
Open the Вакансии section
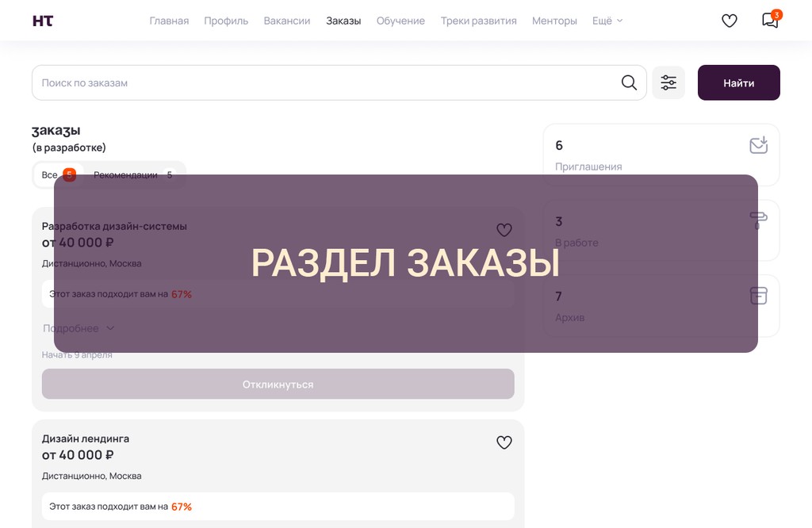(x=287, y=21)
